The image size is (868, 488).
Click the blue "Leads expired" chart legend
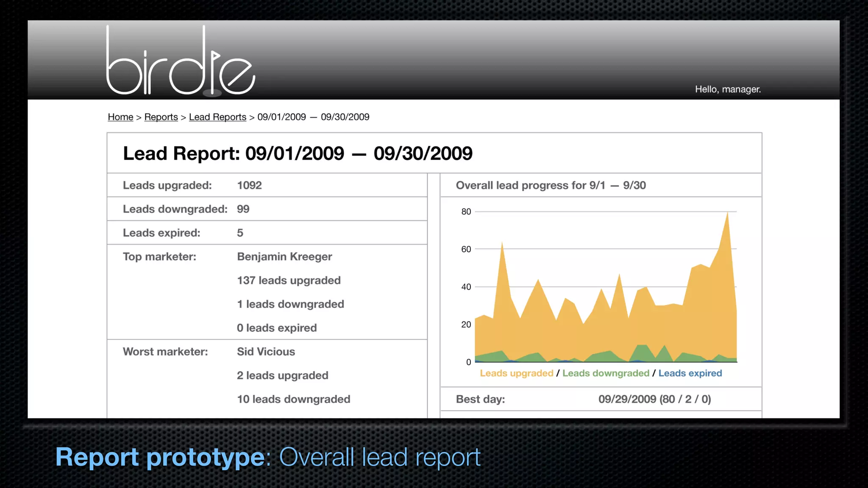pyautogui.click(x=690, y=373)
